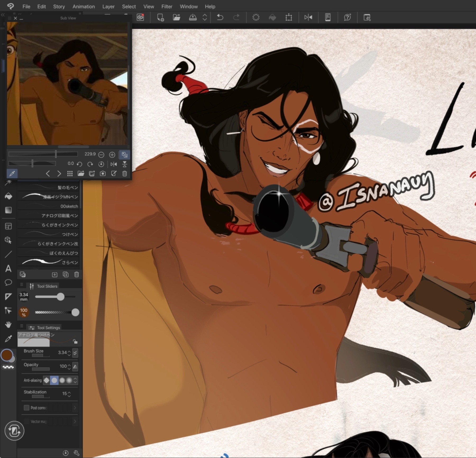Enable the Post correction checkbox

tap(26, 408)
